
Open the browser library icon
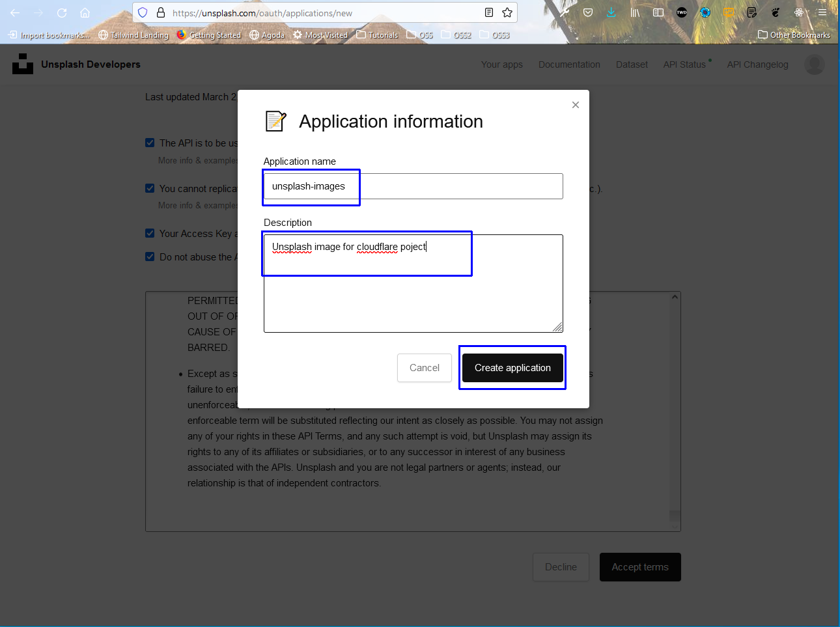(635, 12)
